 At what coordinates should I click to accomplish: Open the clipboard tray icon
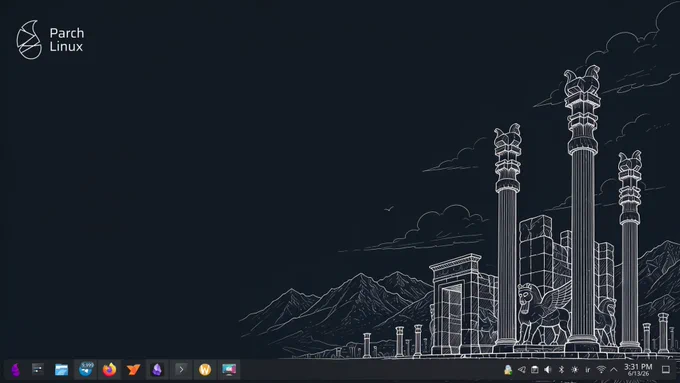coord(535,370)
